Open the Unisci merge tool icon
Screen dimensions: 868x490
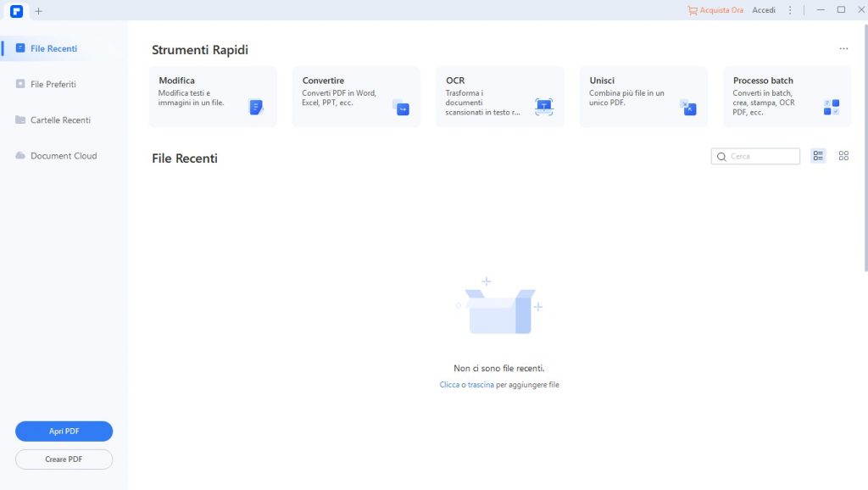688,109
